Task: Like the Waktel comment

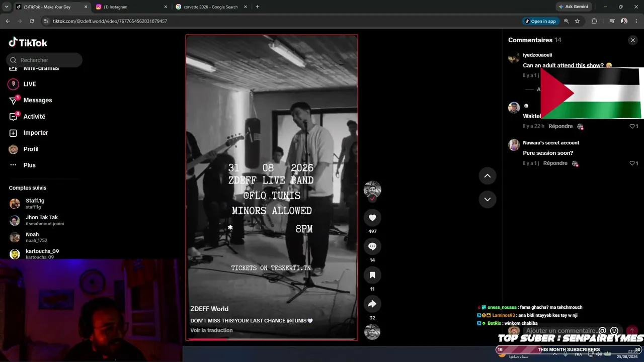Action: tap(632, 126)
